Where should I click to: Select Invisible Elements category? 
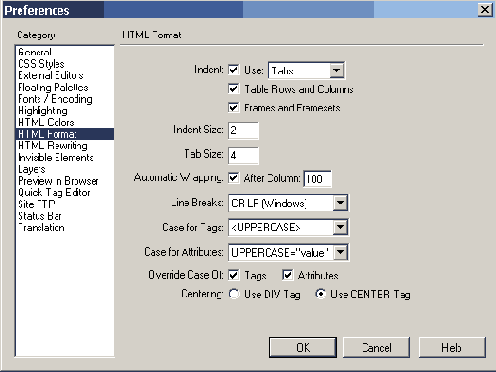pyautogui.click(x=65, y=157)
